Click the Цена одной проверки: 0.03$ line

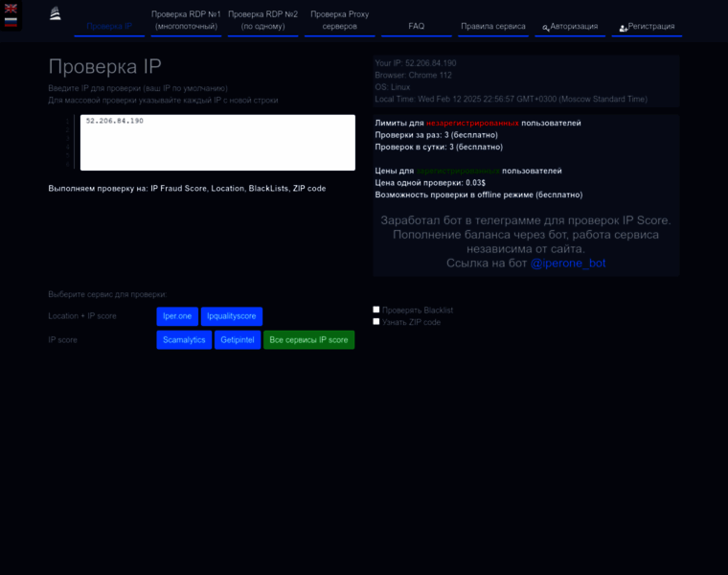point(430,183)
